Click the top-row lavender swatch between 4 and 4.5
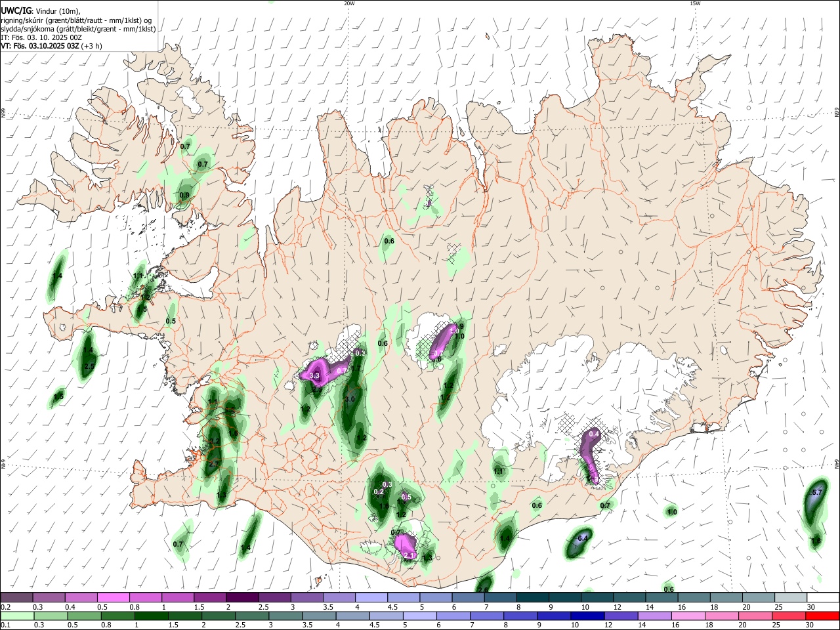 pyautogui.click(x=371, y=597)
